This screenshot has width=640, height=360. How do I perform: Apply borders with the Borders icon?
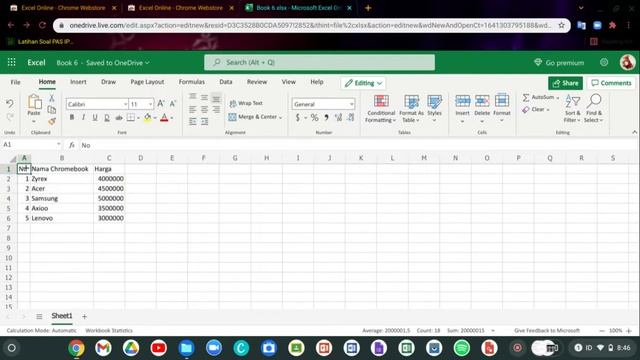pos(131,118)
